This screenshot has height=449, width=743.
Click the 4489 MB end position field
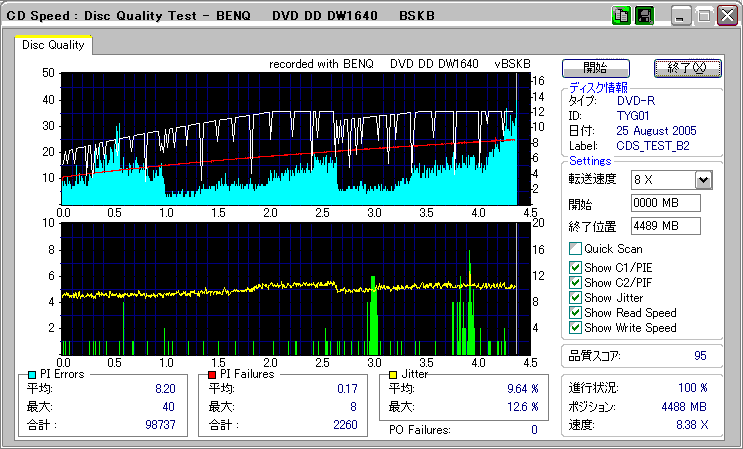click(x=665, y=226)
